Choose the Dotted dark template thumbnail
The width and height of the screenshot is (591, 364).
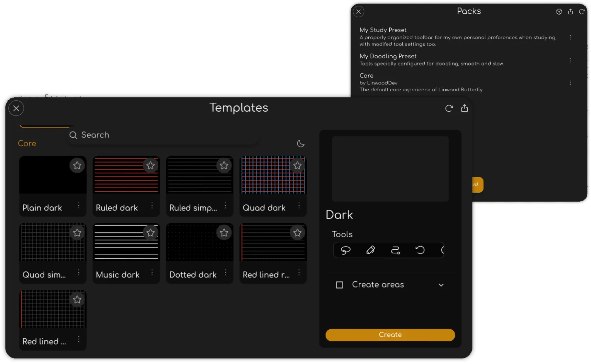(200, 242)
